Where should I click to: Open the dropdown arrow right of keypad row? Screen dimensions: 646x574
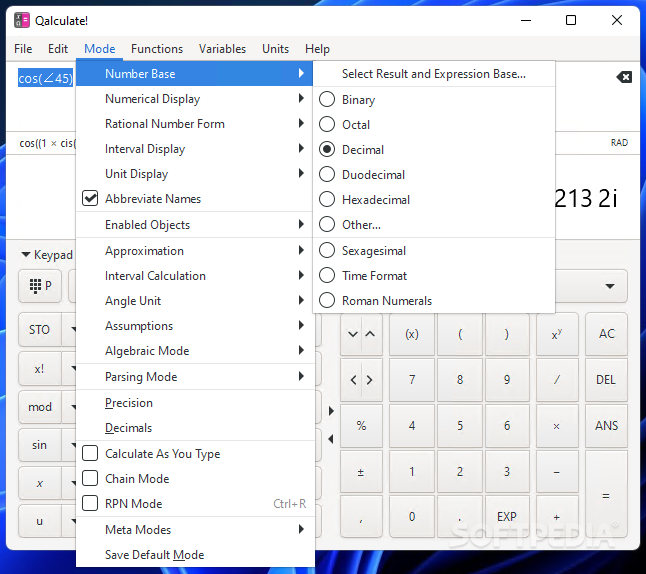610,286
